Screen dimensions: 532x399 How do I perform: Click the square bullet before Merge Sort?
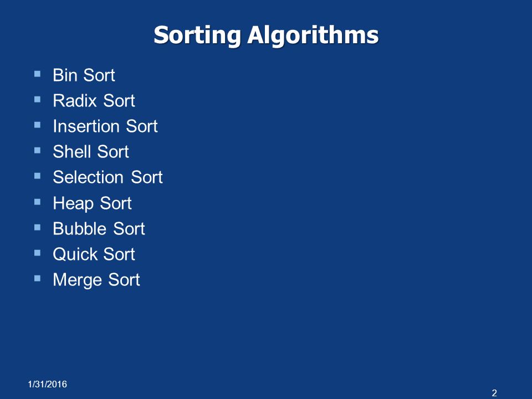37,279
